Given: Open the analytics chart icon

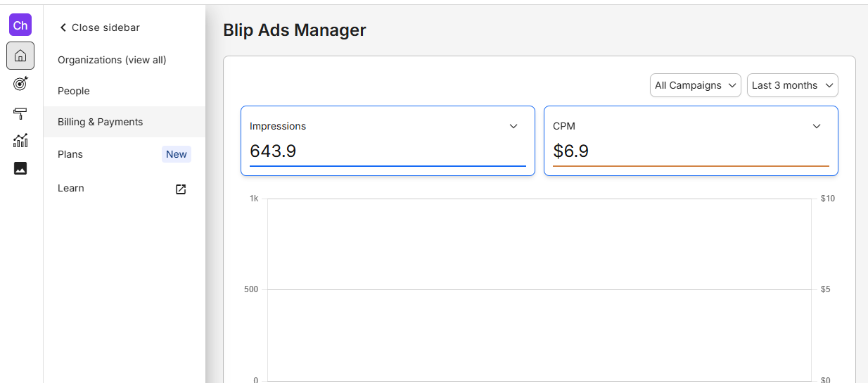Looking at the screenshot, I should pos(20,140).
